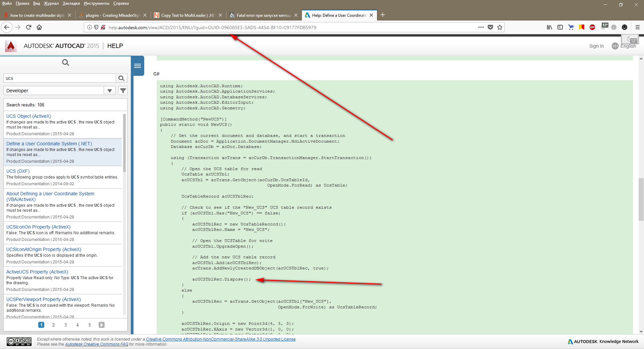Open the black monitor extension icon
Screen dimensions: 644x349
[x=625, y=27]
